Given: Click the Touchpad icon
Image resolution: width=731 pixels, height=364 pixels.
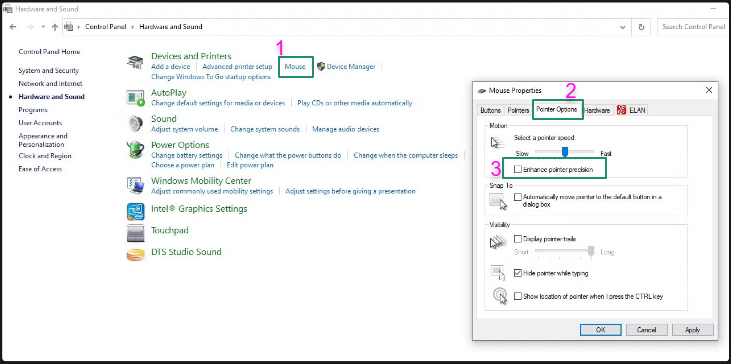Looking at the screenshot, I should point(135,233).
